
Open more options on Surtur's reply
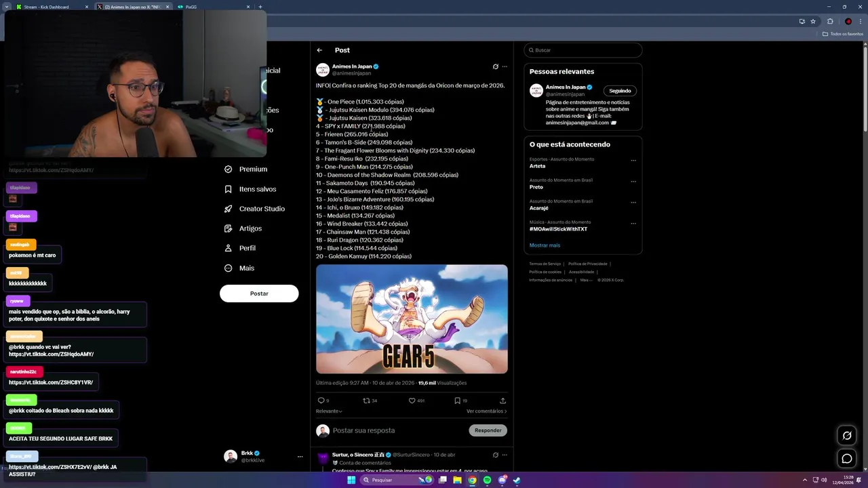[505, 455]
